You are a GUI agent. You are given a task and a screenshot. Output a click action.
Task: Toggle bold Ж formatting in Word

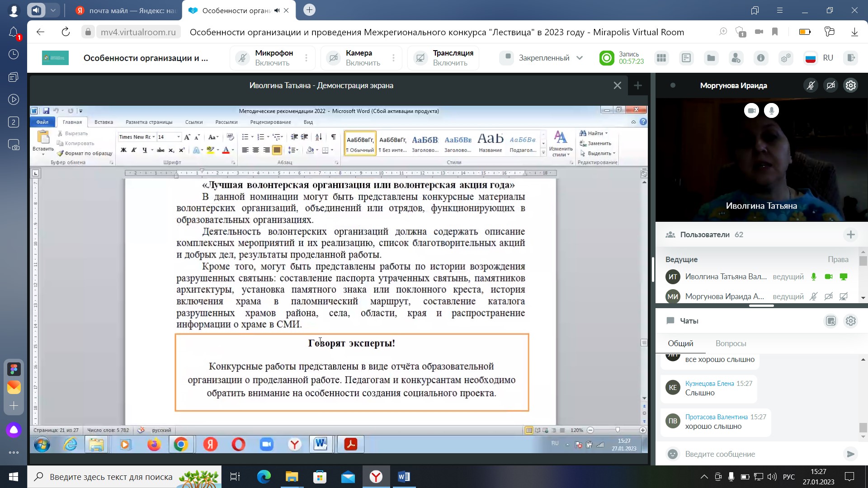[x=123, y=150]
